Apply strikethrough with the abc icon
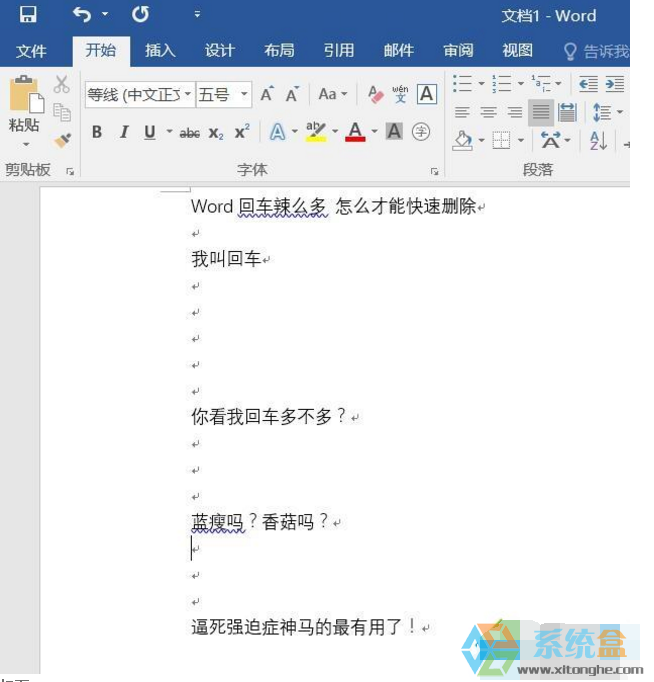The width and height of the screenshot is (654, 682). [x=189, y=132]
